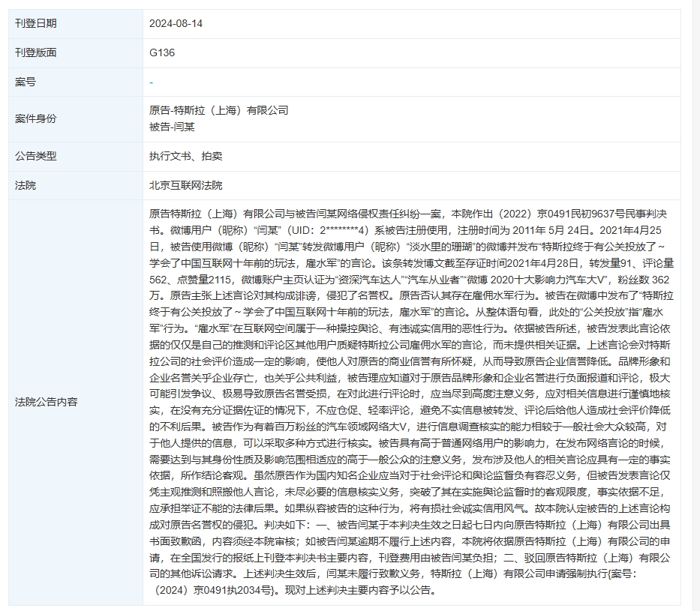
Task: Click the 法院 label cell
Action: 76,185
